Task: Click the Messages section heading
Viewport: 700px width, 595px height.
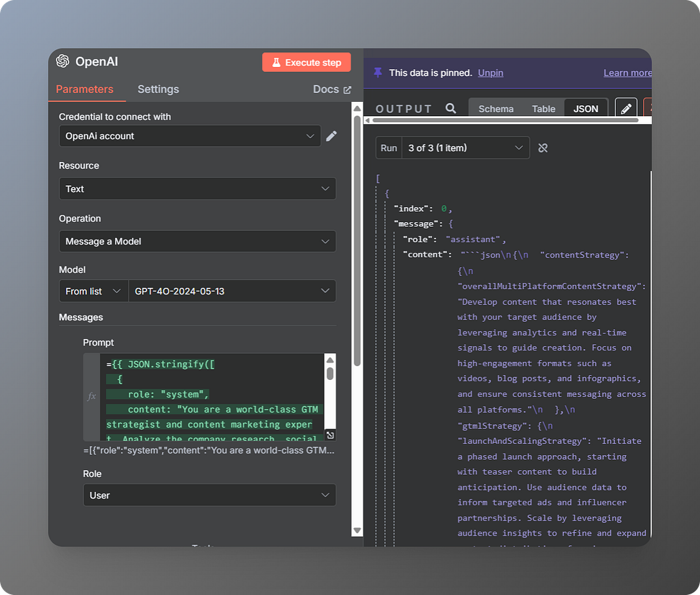Action: [x=81, y=317]
